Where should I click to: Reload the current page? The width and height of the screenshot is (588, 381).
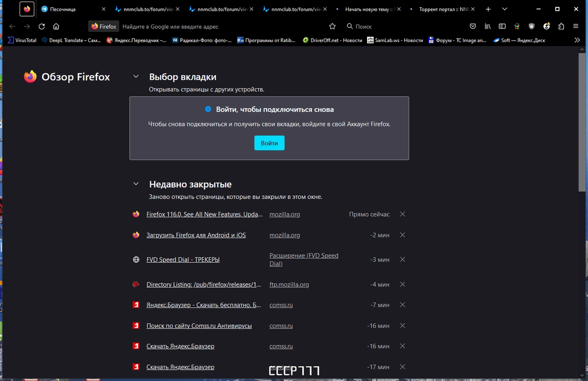pos(42,26)
